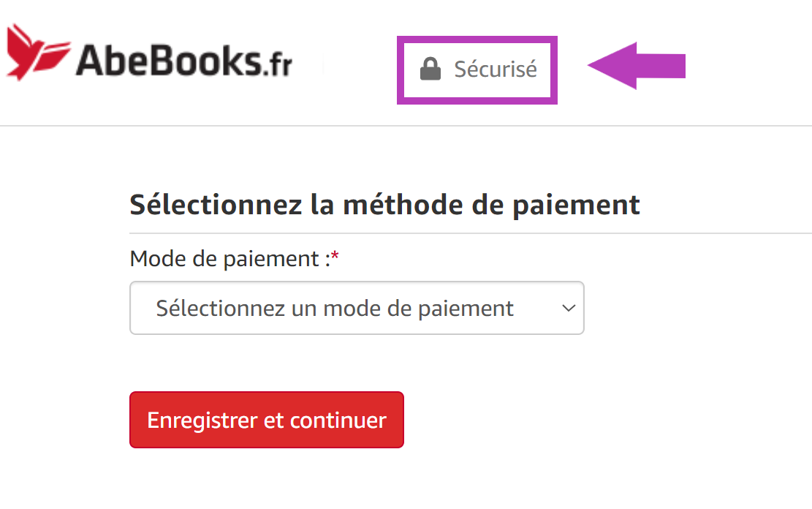Image resolution: width=812 pixels, height=509 pixels.
Task: Click the header divider line
Action: coord(406,126)
